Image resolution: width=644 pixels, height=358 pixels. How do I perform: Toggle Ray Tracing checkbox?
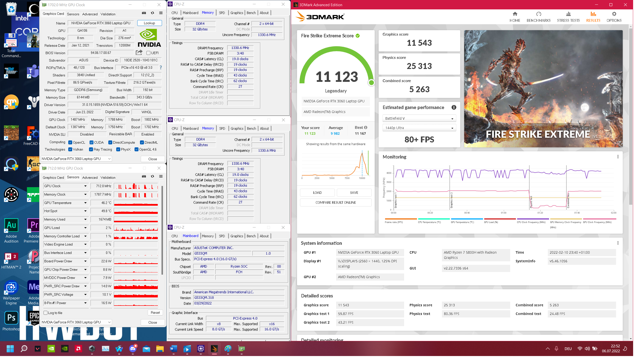tap(91, 150)
